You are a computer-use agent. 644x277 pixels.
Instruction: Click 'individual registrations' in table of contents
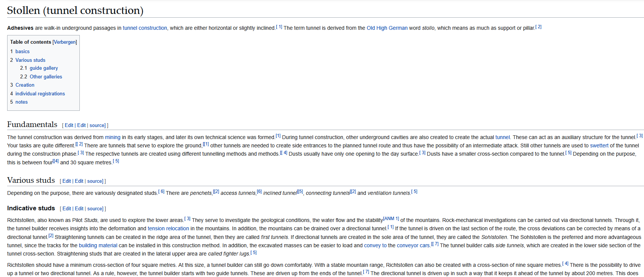pos(40,94)
